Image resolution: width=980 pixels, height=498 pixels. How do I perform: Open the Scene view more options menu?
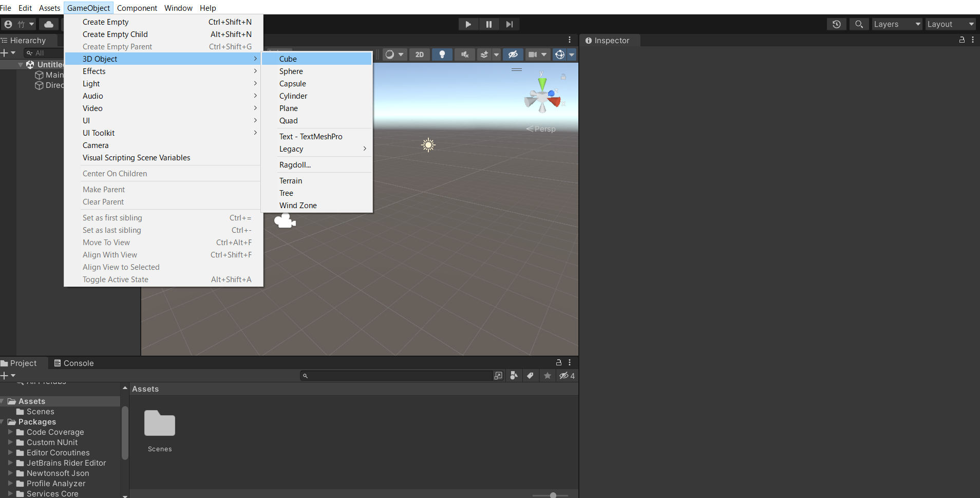(570, 40)
